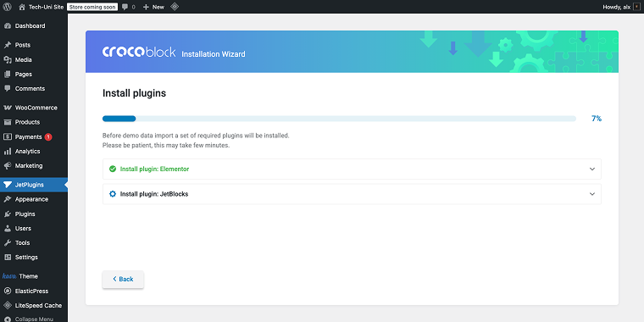Click the WordPress logo in admin bar
Image resolution: width=644 pixels, height=322 pixels.
[8, 7]
